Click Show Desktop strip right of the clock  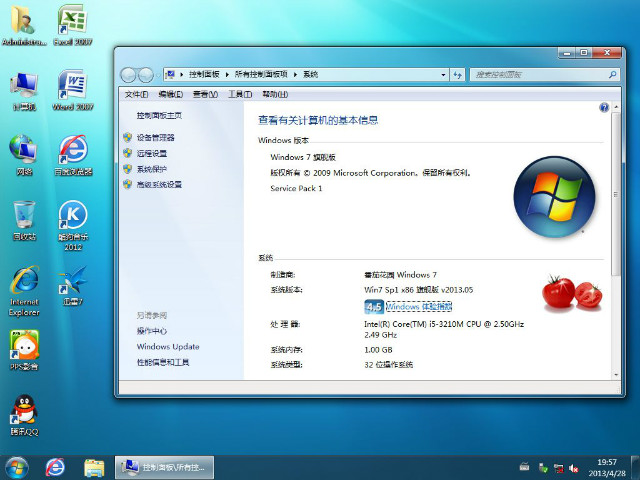click(x=636, y=468)
